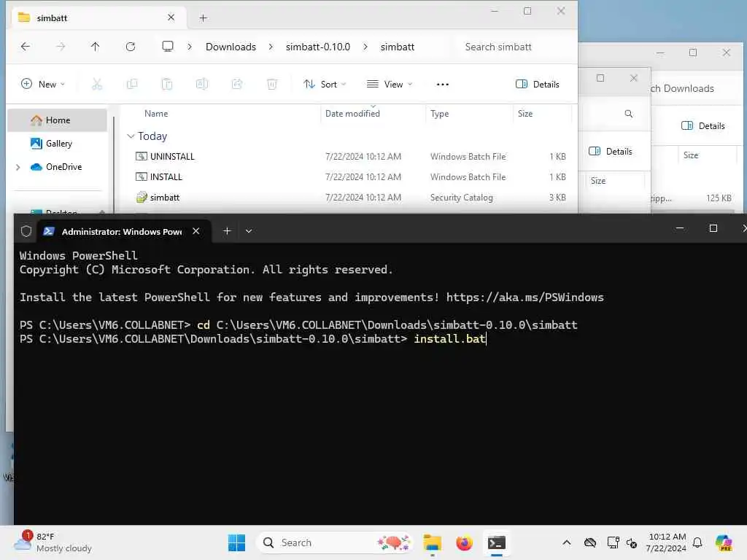Expand chevron before simbatt breadcrumb
This screenshot has height=560, width=747.
coord(365,47)
